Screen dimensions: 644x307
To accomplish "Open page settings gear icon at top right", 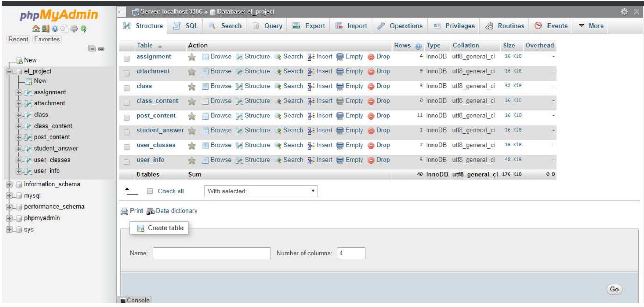I will (x=624, y=12).
